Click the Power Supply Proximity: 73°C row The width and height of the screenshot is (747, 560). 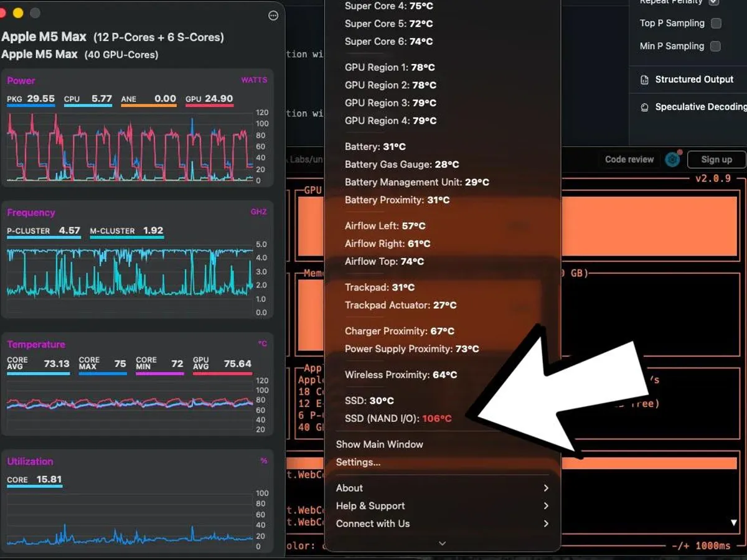pyautogui.click(x=412, y=349)
